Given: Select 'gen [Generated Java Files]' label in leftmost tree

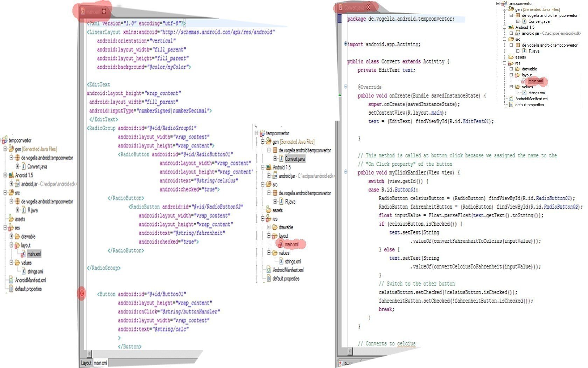Looking at the screenshot, I should 36,149.
